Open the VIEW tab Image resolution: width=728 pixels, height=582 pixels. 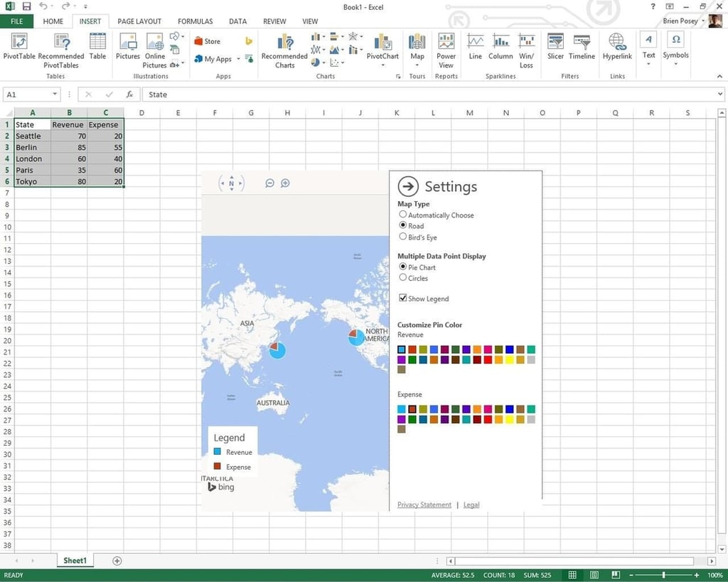[310, 21]
